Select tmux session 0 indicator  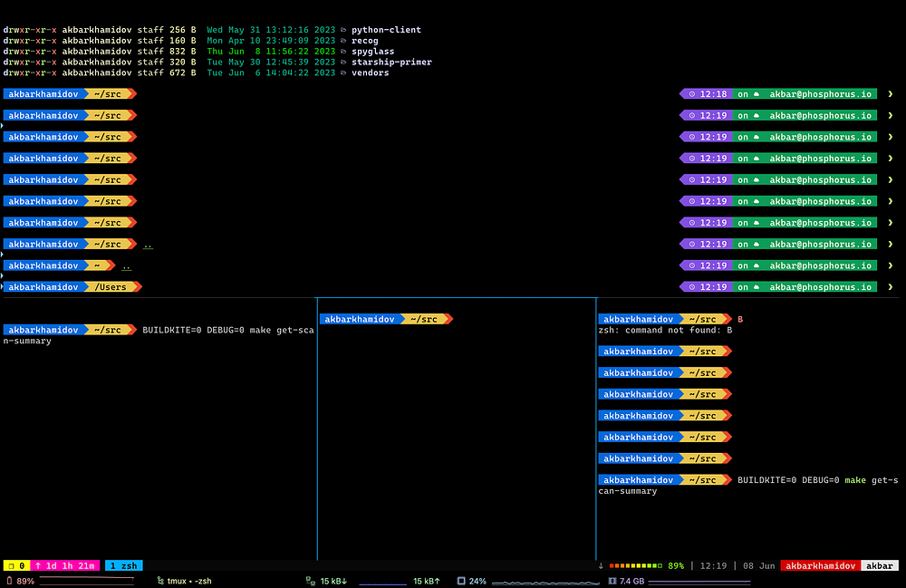click(x=16, y=566)
